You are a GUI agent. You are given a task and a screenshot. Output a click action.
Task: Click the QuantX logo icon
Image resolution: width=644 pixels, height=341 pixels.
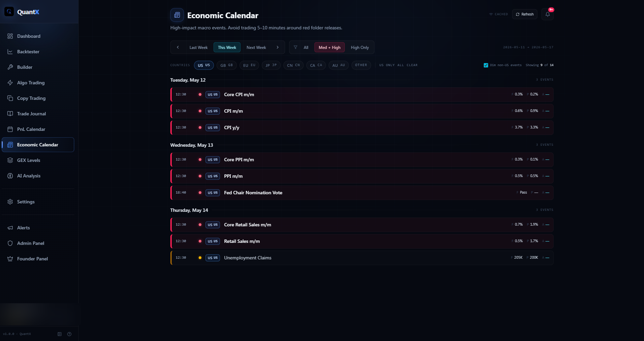(9, 12)
